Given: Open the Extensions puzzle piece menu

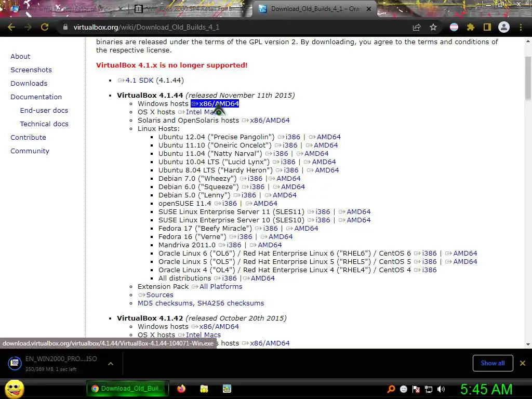Looking at the screenshot, I should click(x=471, y=27).
